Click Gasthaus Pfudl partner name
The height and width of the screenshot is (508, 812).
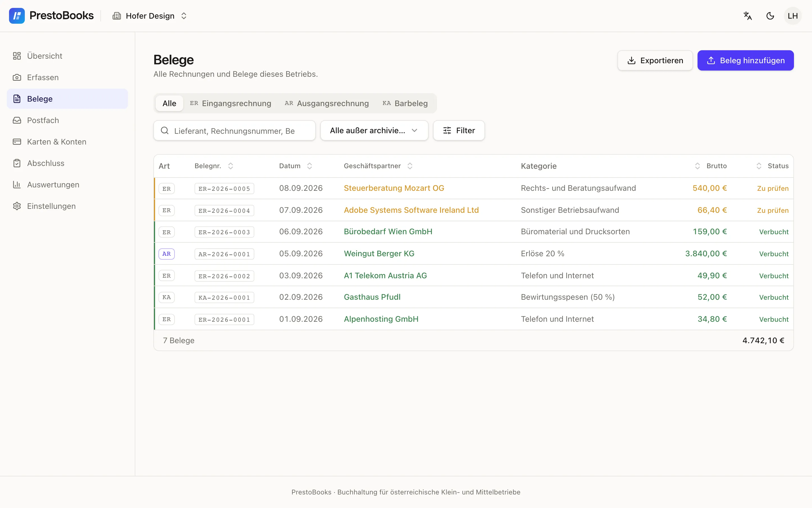point(372,297)
